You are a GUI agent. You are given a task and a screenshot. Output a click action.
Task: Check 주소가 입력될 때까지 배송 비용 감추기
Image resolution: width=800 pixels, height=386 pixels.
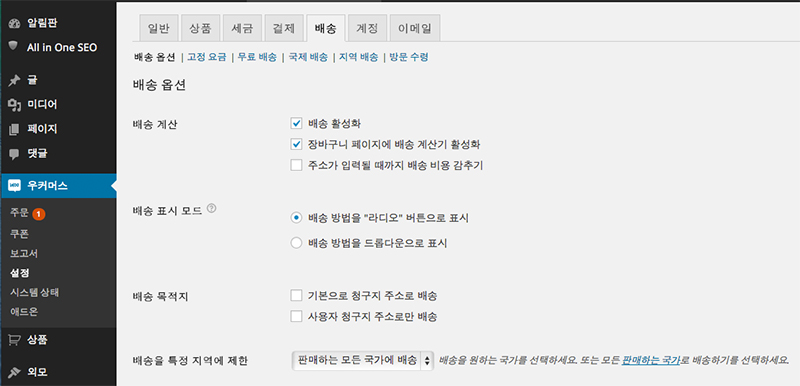point(296,165)
